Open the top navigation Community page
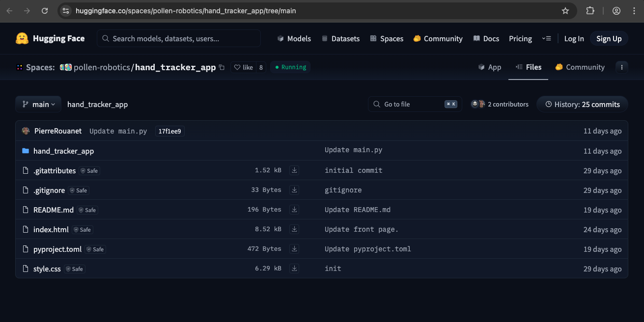Viewport: 644px width, 322px height. 438,39
